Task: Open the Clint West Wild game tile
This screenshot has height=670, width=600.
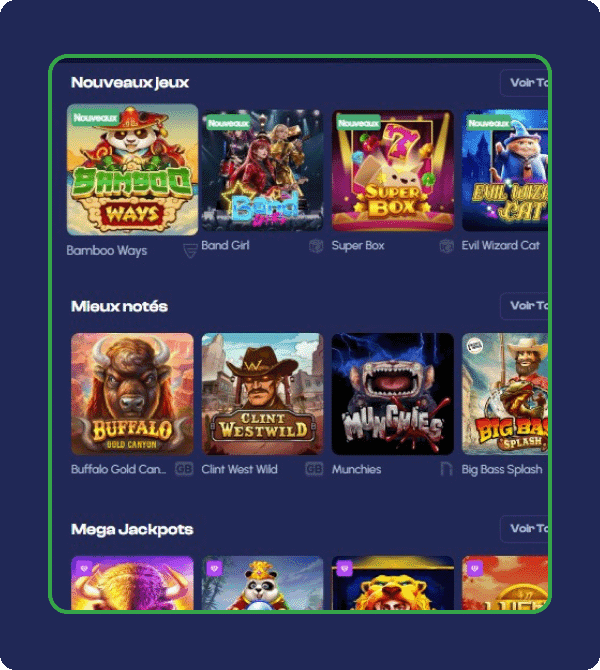Action: point(262,394)
